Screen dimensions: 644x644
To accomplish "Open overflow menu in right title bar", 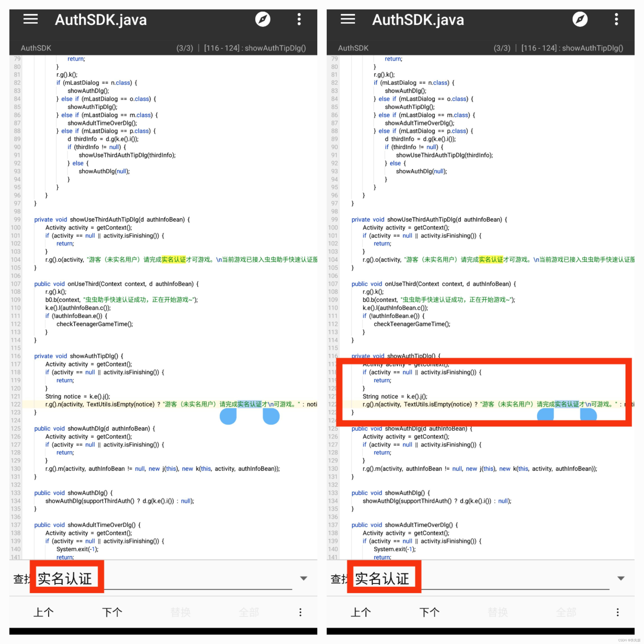I will click(x=616, y=19).
